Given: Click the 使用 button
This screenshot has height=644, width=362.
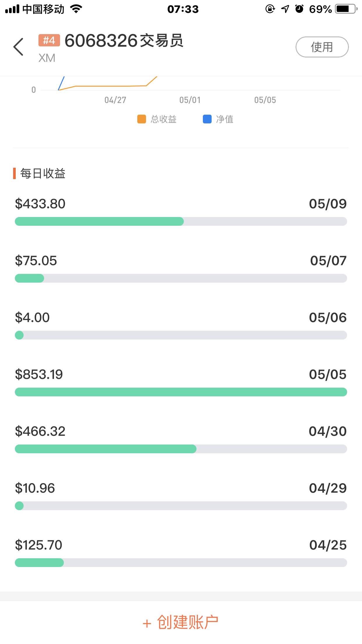Looking at the screenshot, I should click(322, 47).
